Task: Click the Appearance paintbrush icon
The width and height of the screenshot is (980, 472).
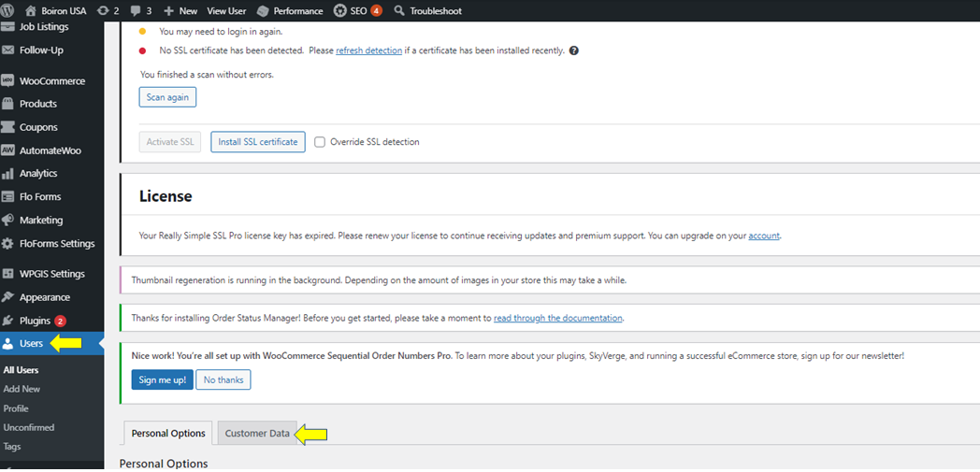Action: (8, 297)
